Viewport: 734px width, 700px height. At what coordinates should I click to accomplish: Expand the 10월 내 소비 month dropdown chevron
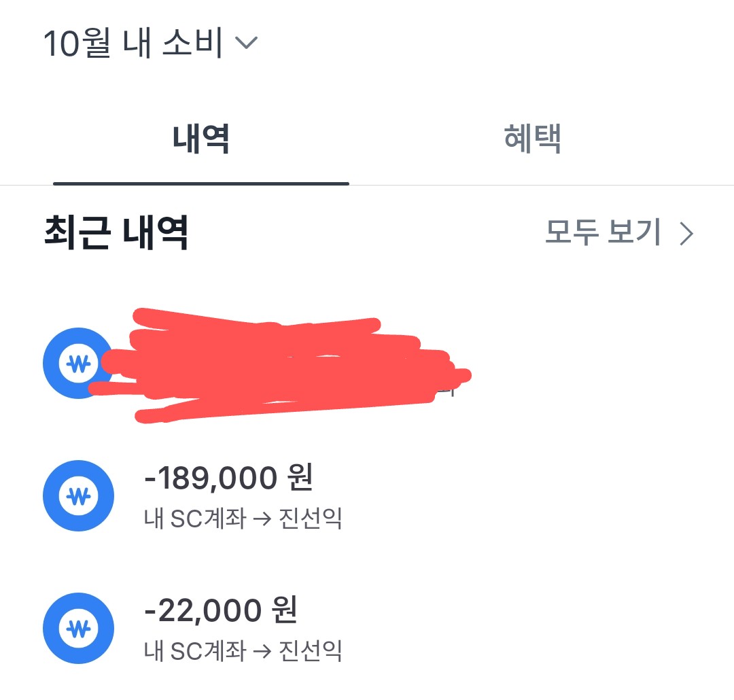(x=246, y=43)
